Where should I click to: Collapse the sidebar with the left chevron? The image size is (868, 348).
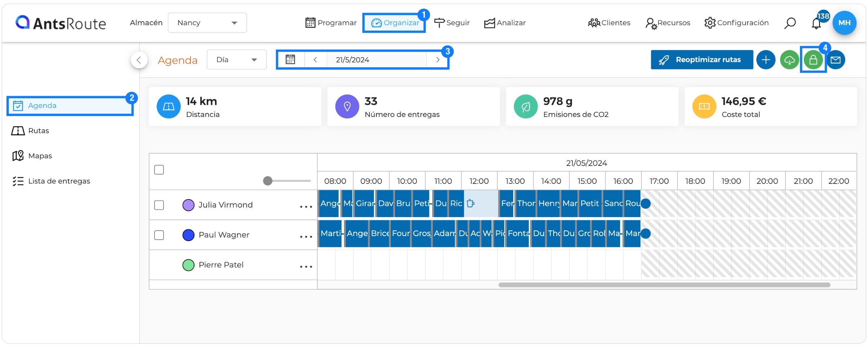[139, 60]
